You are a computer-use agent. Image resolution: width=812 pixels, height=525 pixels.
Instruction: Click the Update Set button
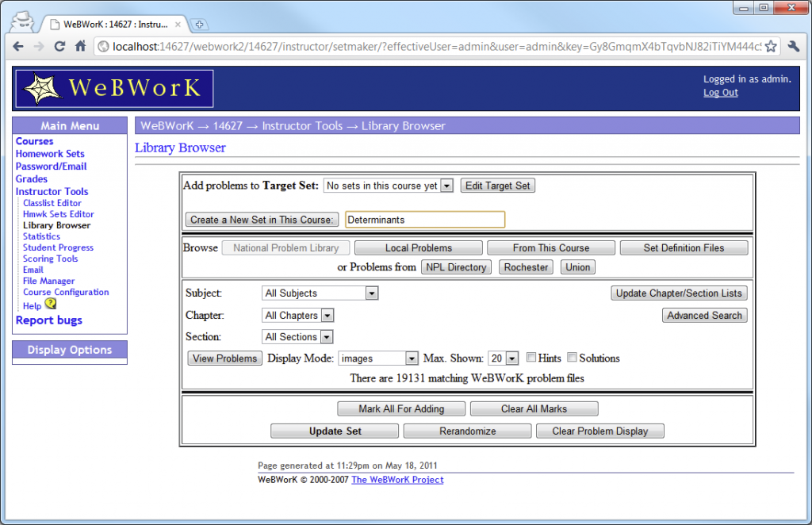(334, 430)
